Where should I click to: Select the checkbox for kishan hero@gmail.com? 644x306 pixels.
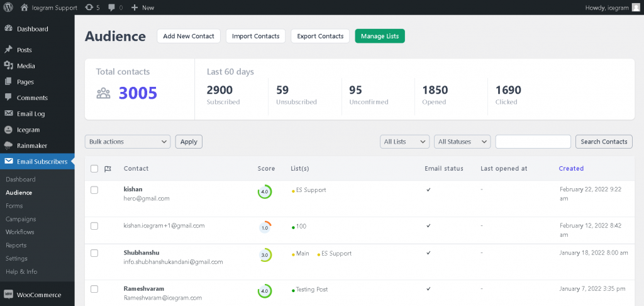[x=94, y=190]
